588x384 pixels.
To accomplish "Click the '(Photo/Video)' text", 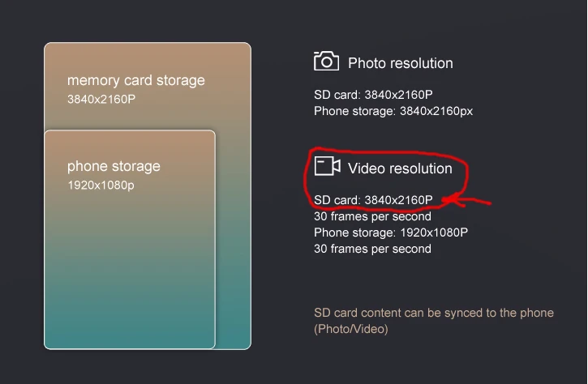I will (x=351, y=329).
